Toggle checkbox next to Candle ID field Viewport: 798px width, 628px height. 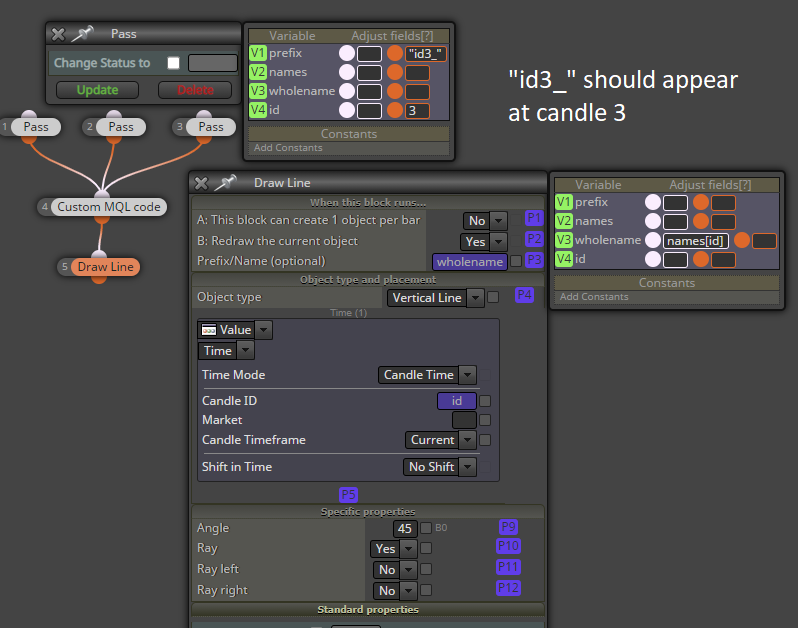(485, 401)
